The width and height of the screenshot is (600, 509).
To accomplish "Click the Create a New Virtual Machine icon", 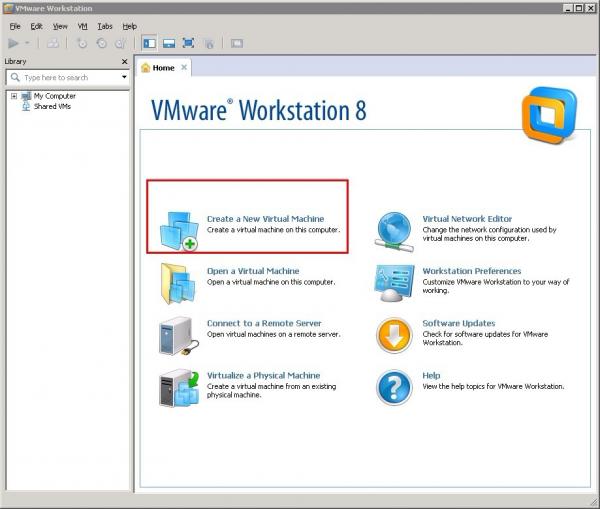I will [x=179, y=231].
